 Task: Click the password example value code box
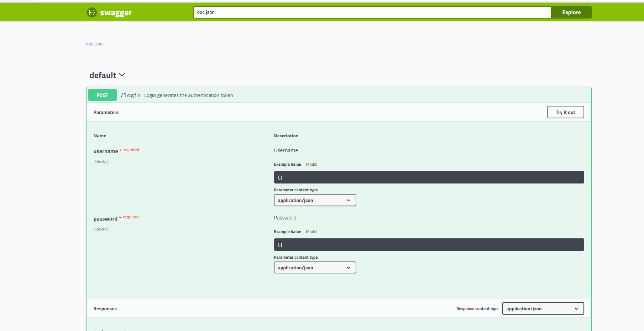click(429, 245)
